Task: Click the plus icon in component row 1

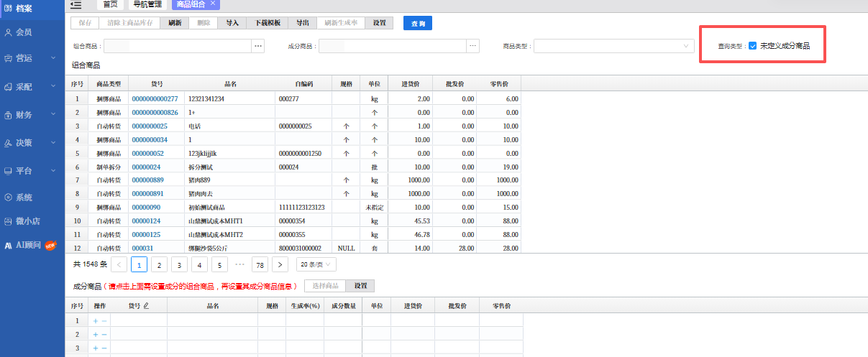Action: [x=95, y=320]
